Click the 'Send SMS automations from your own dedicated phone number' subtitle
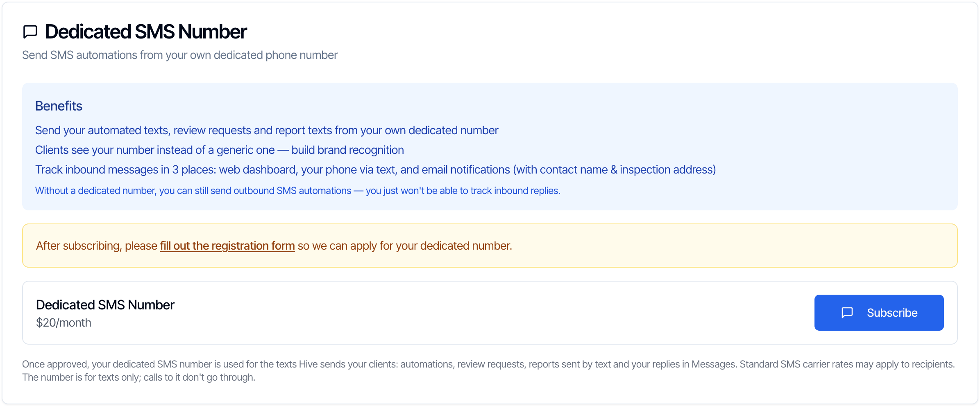Screen dimensions: 980x406 [x=180, y=55]
